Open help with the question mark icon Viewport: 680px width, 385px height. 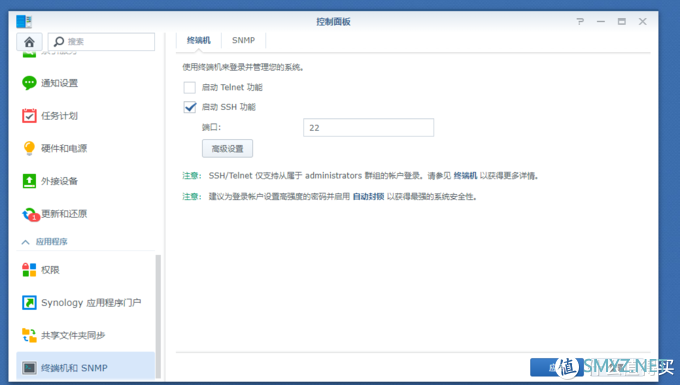[580, 21]
